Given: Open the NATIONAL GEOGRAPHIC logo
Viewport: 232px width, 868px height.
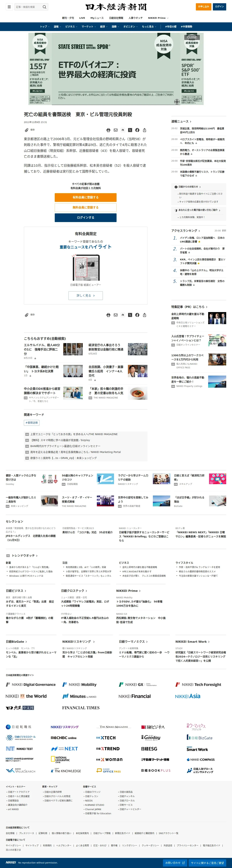Looking at the screenshot, I should coord(61,759).
